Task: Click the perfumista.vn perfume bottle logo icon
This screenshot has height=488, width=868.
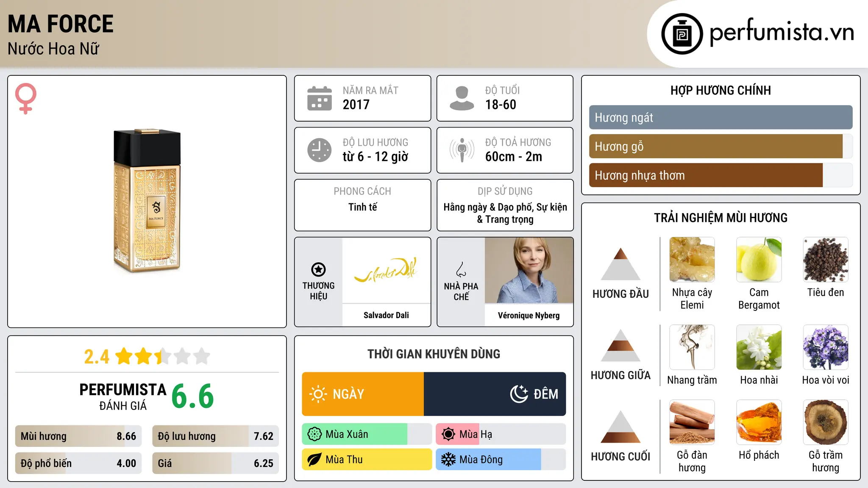Action: (682, 34)
